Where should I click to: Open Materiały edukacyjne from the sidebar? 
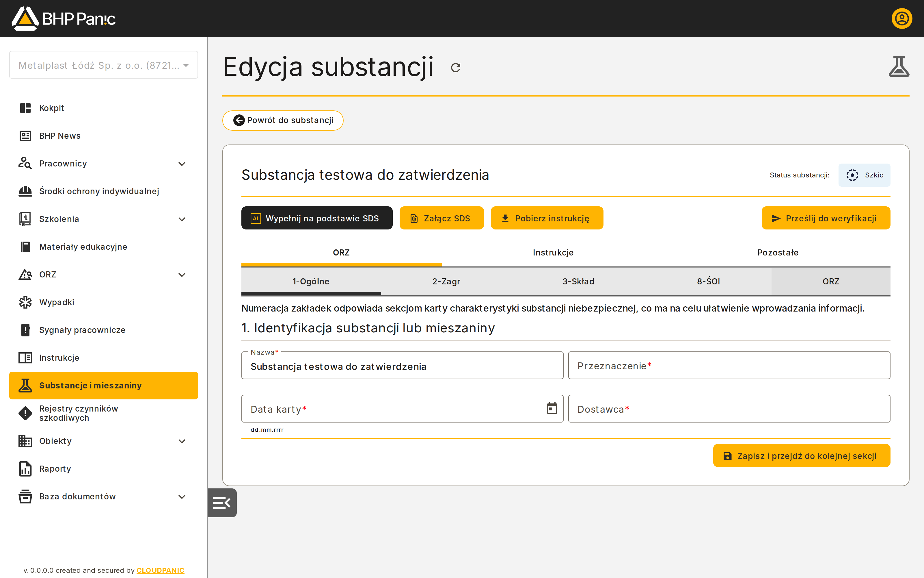point(103,247)
